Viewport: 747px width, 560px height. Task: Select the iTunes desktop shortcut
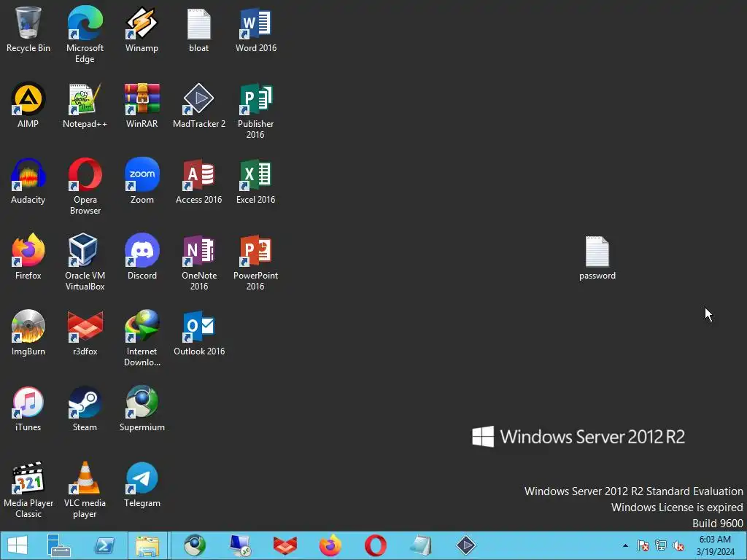(x=28, y=408)
